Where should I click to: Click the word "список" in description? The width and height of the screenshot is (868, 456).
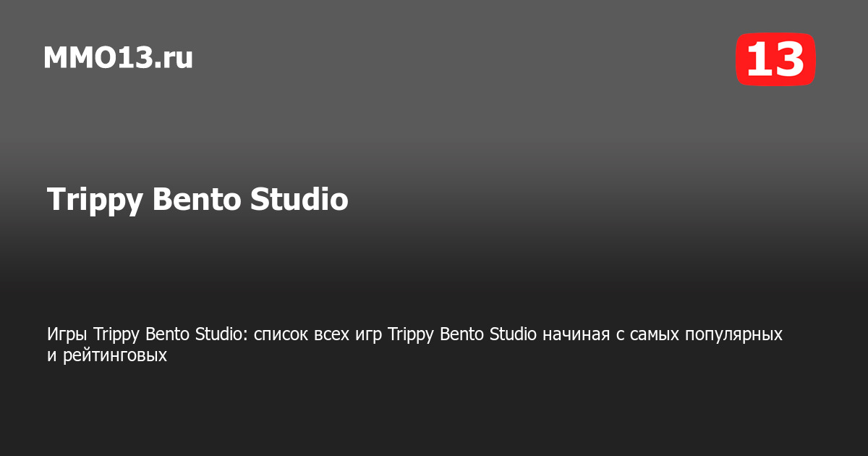pyautogui.click(x=281, y=334)
